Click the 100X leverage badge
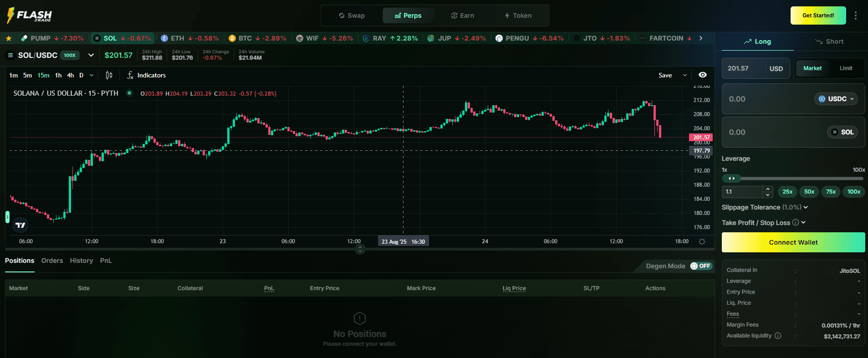 pos(70,55)
